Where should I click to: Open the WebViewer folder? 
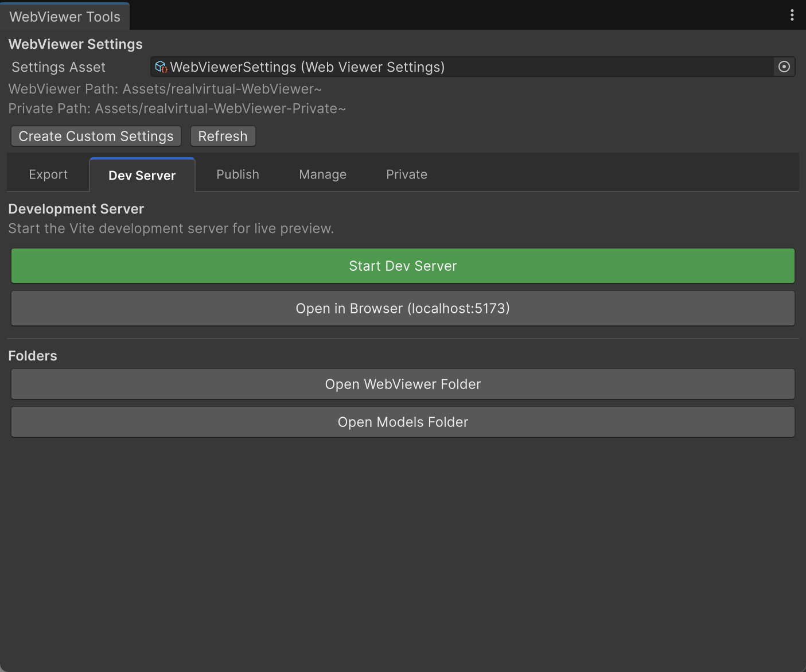coord(403,384)
